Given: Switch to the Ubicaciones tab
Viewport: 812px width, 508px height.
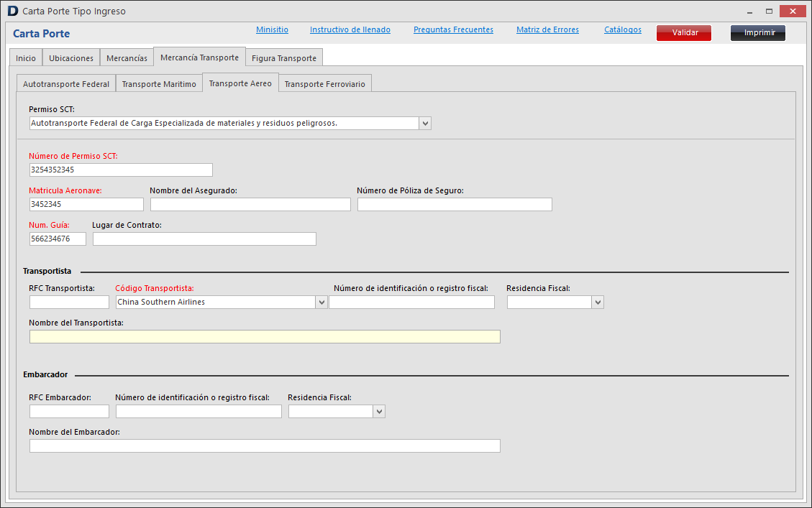Looking at the screenshot, I should pos(71,58).
